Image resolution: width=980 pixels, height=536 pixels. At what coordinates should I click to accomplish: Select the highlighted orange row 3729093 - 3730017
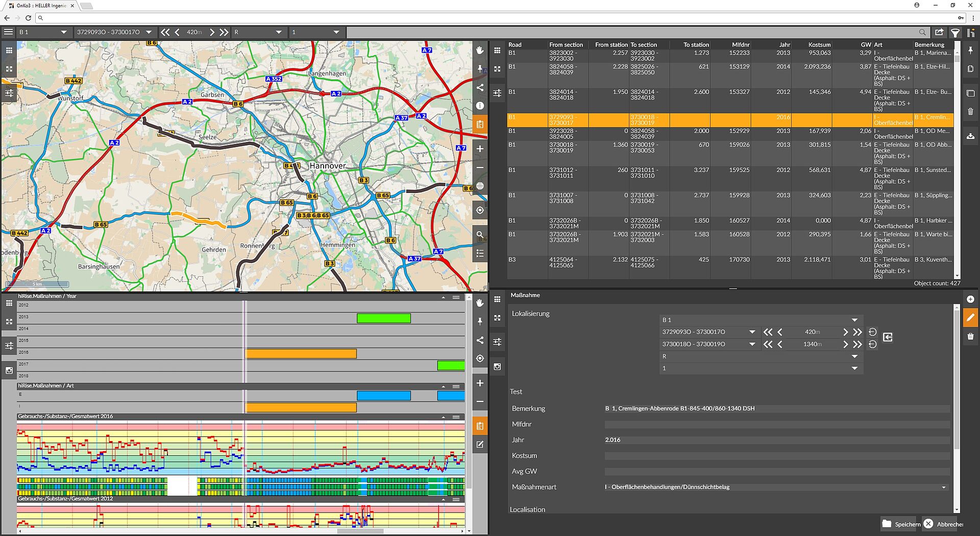[730, 120]
